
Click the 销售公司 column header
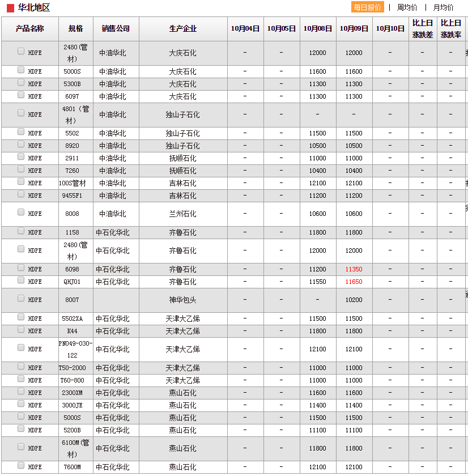[x=116, y=28]
